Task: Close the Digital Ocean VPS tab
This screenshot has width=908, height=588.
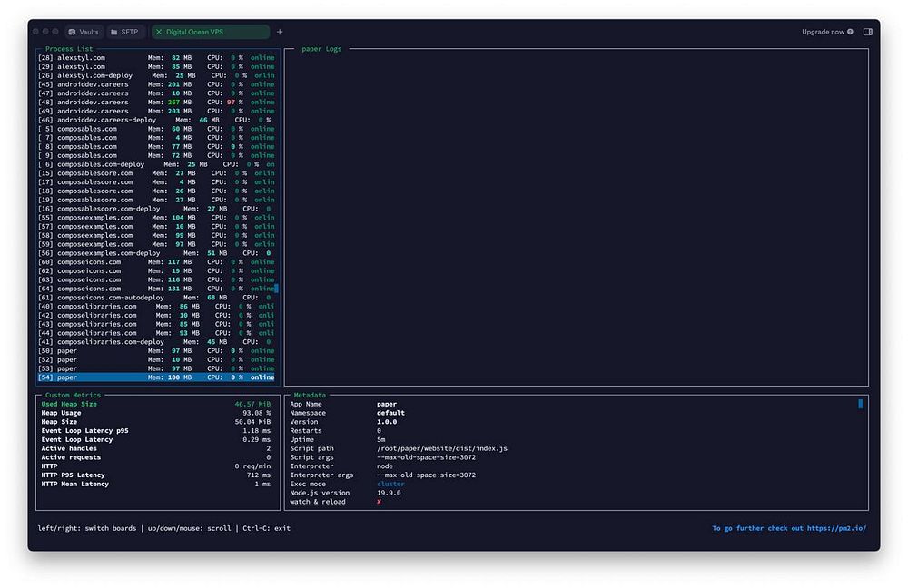Action: pos(159,32)
